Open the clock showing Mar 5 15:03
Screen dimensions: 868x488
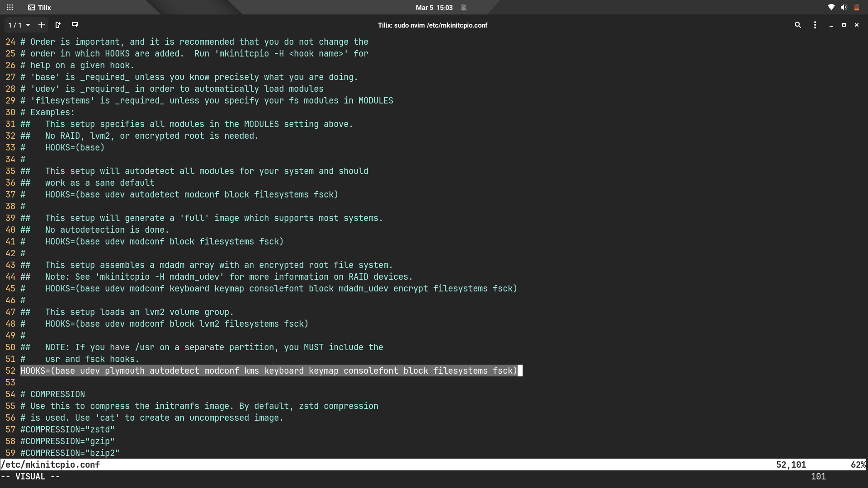[434, 7]
